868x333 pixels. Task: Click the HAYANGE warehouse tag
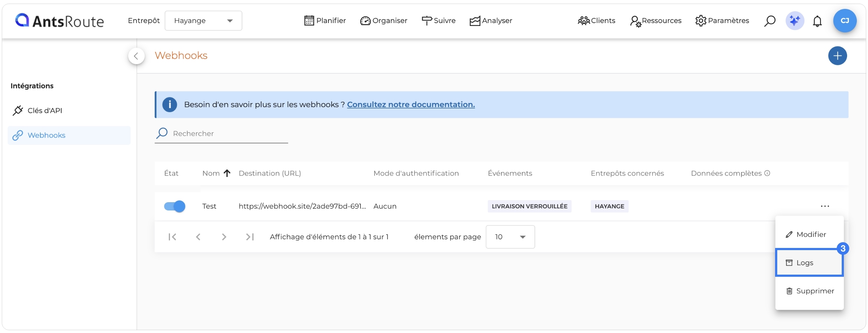[x=609, y=206]
